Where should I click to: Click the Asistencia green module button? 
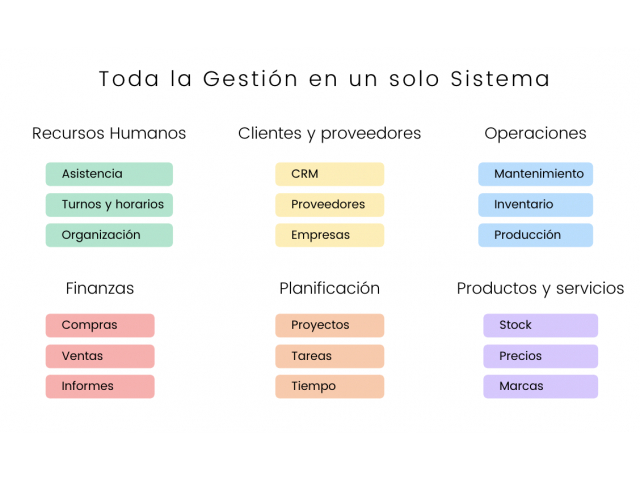109,174
